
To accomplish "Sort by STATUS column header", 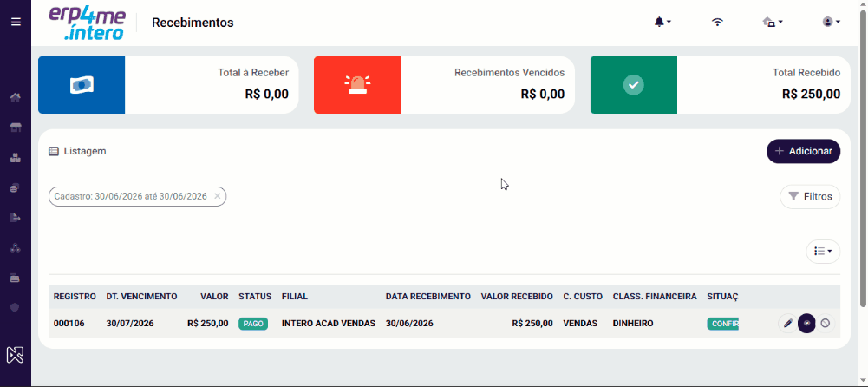I will (x=255, y=297).
